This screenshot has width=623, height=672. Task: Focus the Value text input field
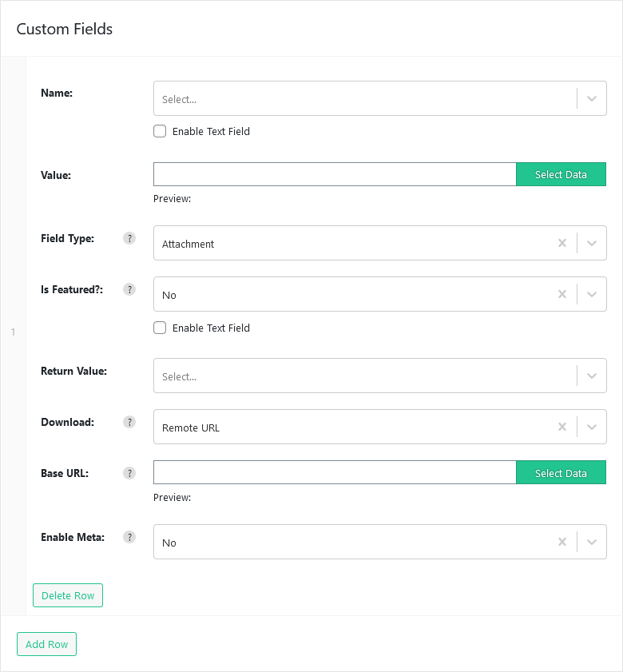click(x=335, y=174)
